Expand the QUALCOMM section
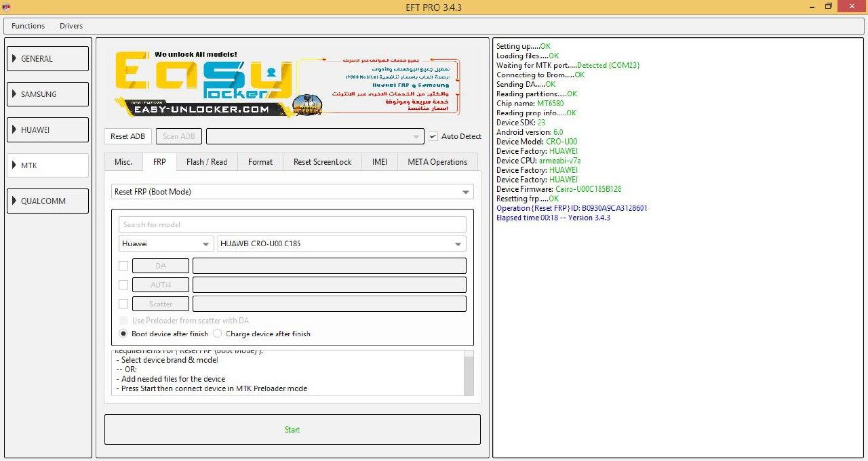Screen dimensions: 868x461 pyautogui.click(x=47, y=201)
